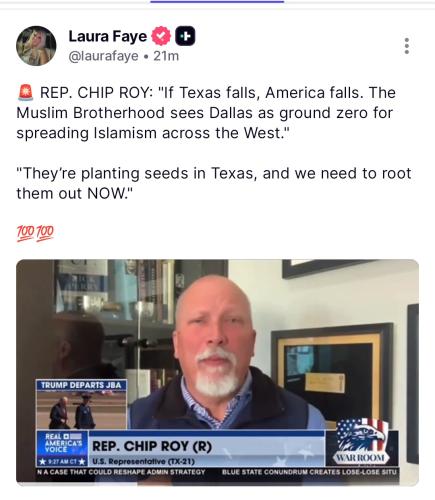The image size is (435, 500).
Task: Click the 21m post timestamp
Action: (x=166, y=56)
